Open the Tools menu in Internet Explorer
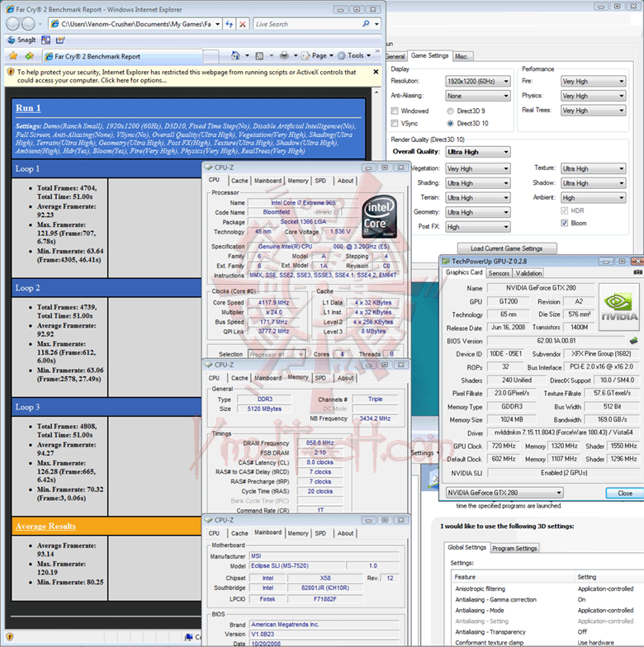Image resolution: width=644 pixels, height=647 pixels. 354,56
